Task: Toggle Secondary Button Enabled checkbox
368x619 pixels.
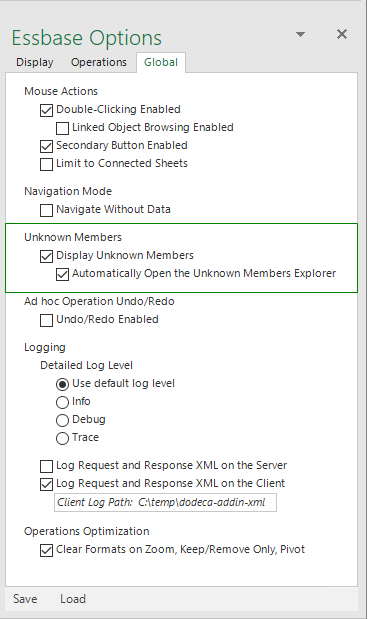Action: pos(46,146)
